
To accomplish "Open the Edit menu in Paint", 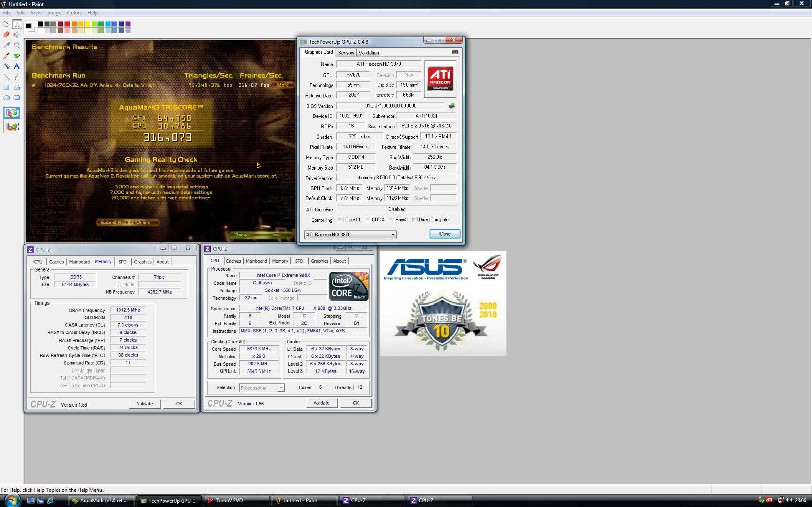I will coord(21,13).
